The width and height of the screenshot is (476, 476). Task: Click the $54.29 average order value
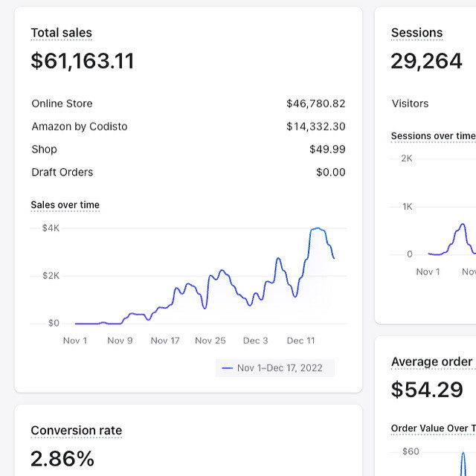pyautogui.click(x=427, y=389)
